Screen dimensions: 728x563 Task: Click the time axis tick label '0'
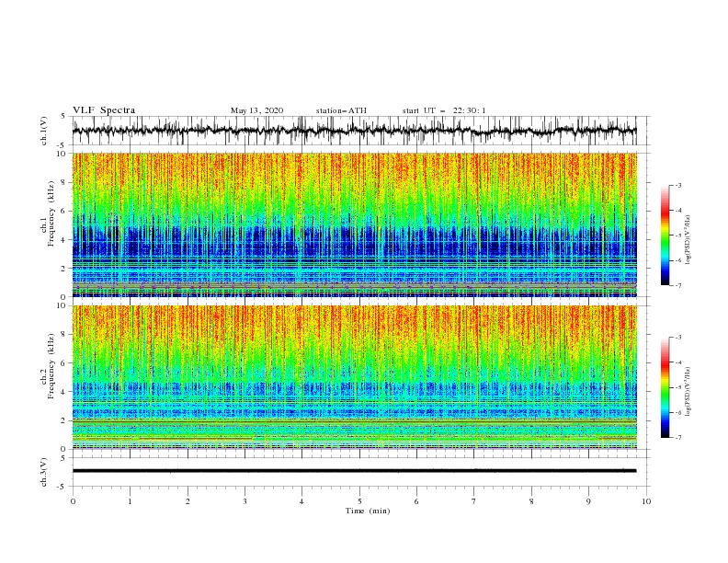pos(73,501)
